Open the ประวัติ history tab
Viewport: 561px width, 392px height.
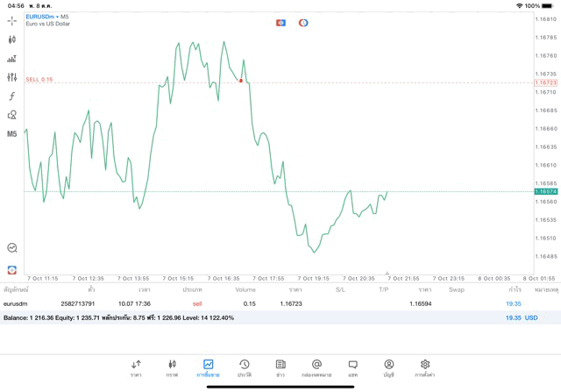[x=245, y=367]
